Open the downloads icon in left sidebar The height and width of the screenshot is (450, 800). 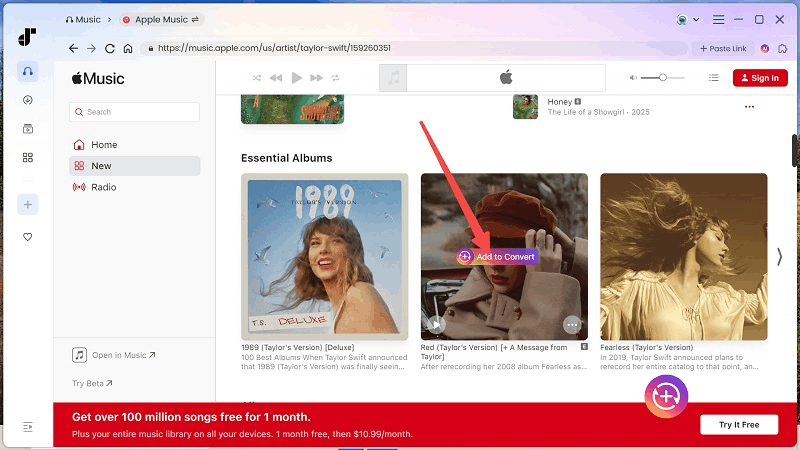click(27, 100)
